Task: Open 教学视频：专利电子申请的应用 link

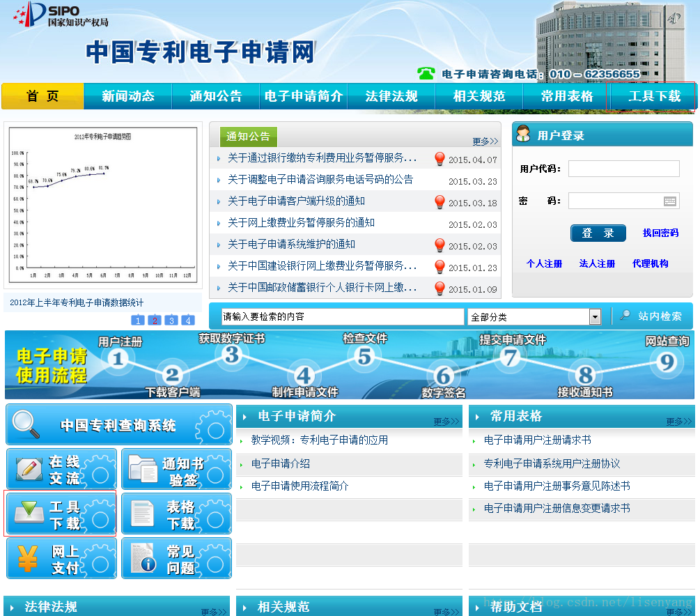Action: 320,440
